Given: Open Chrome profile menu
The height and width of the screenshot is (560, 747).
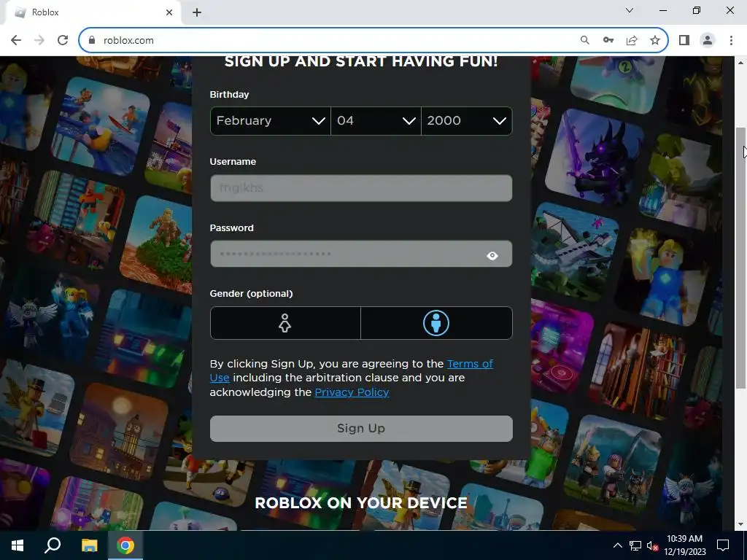Looking at the screenshot, I should coord(708,41).
